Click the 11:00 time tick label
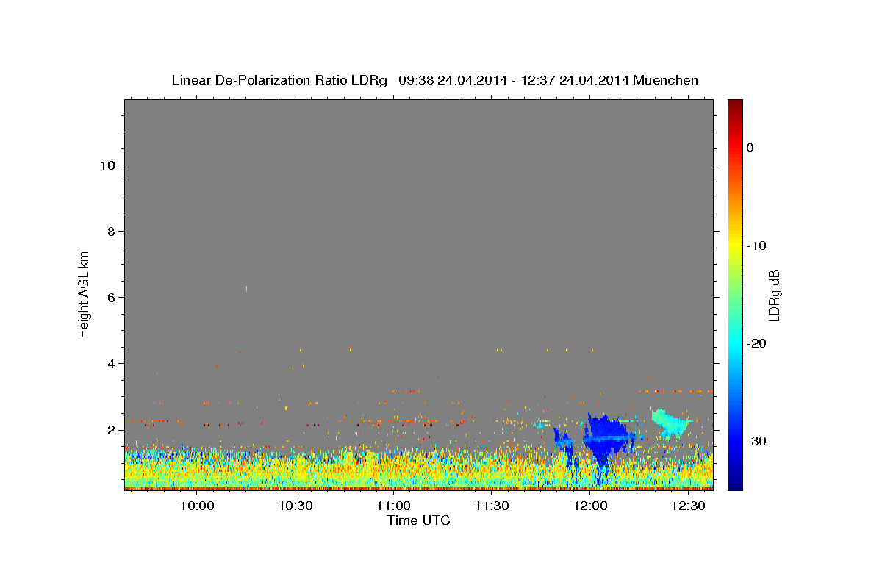This screenshot has width=882, height=588. 393,506
